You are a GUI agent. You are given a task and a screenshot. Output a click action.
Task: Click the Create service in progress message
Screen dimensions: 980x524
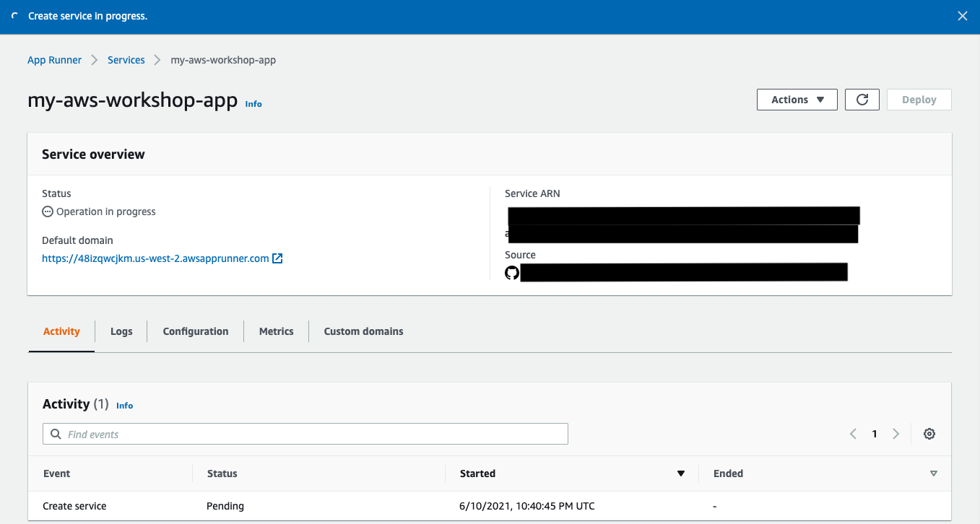click(87, 16)
